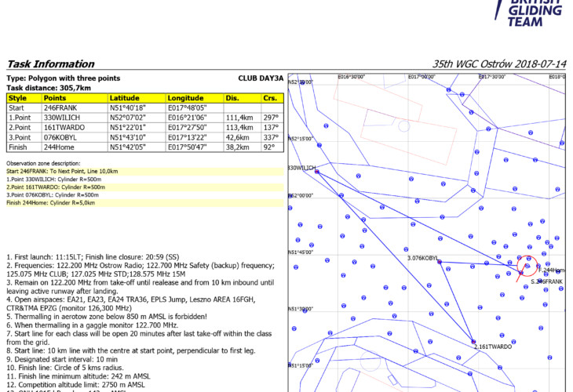Click the N52°00'00" latitude label on map
573x392 pixels.
click(x=300, y=196)
